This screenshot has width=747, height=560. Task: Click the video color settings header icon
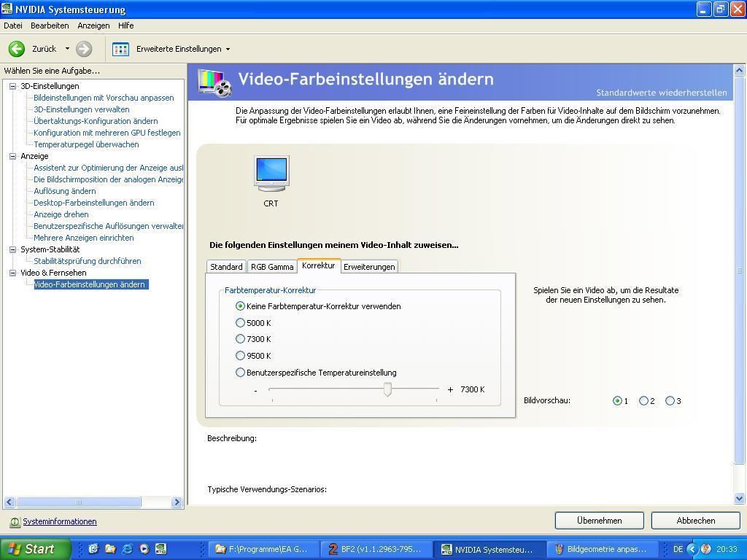tap(214, 83)
